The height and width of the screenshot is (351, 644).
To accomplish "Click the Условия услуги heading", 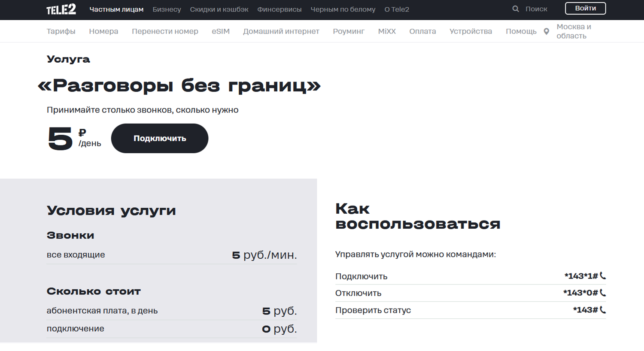I will (x=111, y=211).
